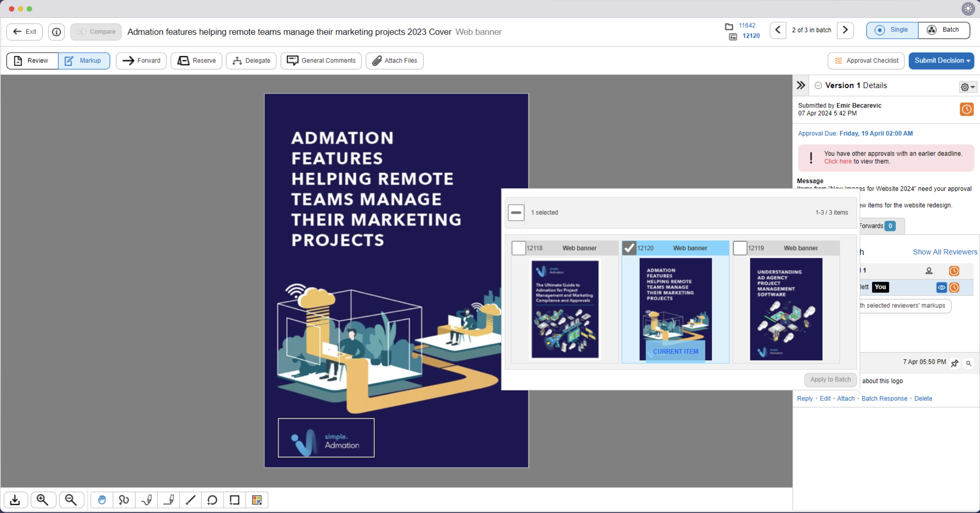Screen dimensions: 980x513
Task: Open the Submit Decision dropdown
Action: click(x=941, y=61)
